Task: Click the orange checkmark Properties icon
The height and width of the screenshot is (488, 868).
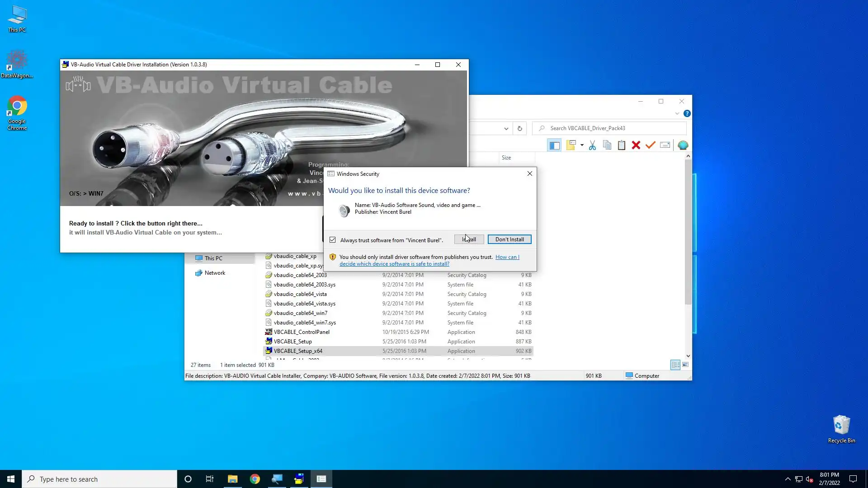Action: click(651, 145)
